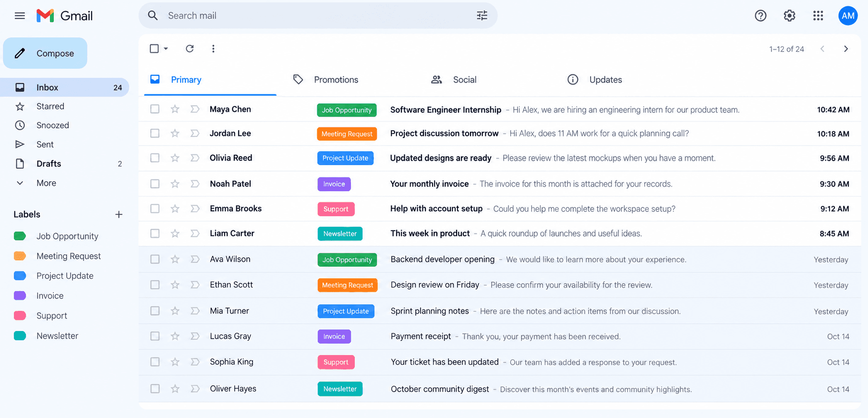Mark Liam Carter email as important

[x=195, y=233]
